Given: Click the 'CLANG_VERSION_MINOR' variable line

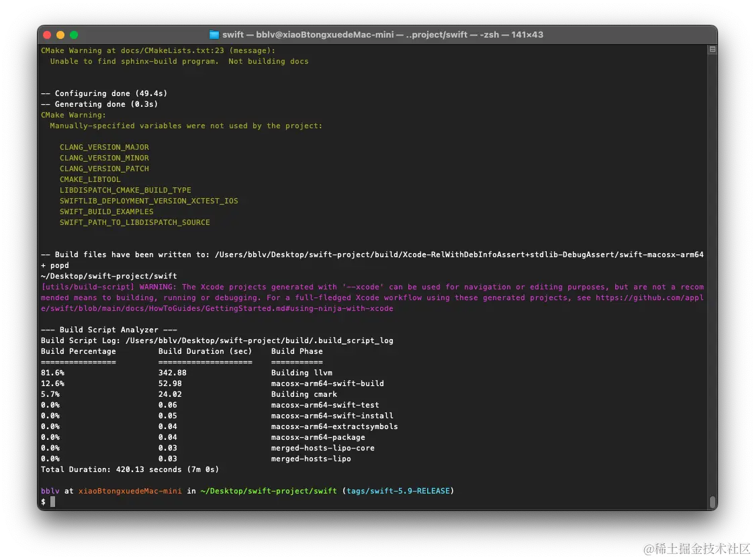Looking at the screenshot, I should click(104, 158).
